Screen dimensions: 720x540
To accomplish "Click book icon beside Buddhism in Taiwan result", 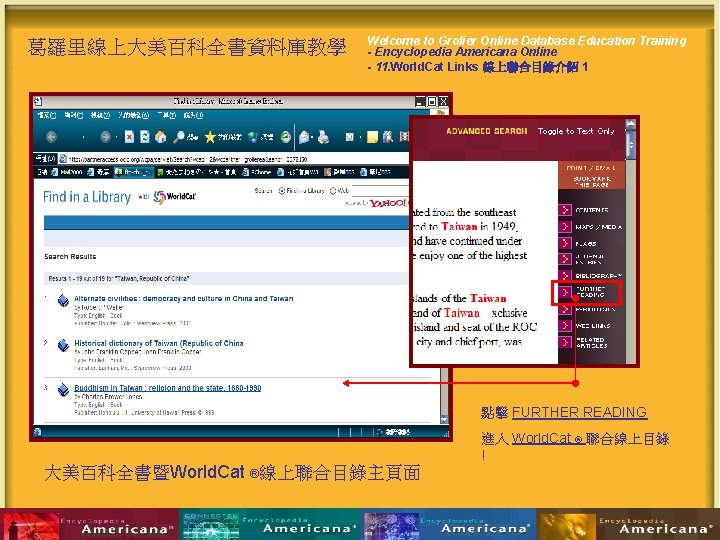I will [x=63, y=390].
